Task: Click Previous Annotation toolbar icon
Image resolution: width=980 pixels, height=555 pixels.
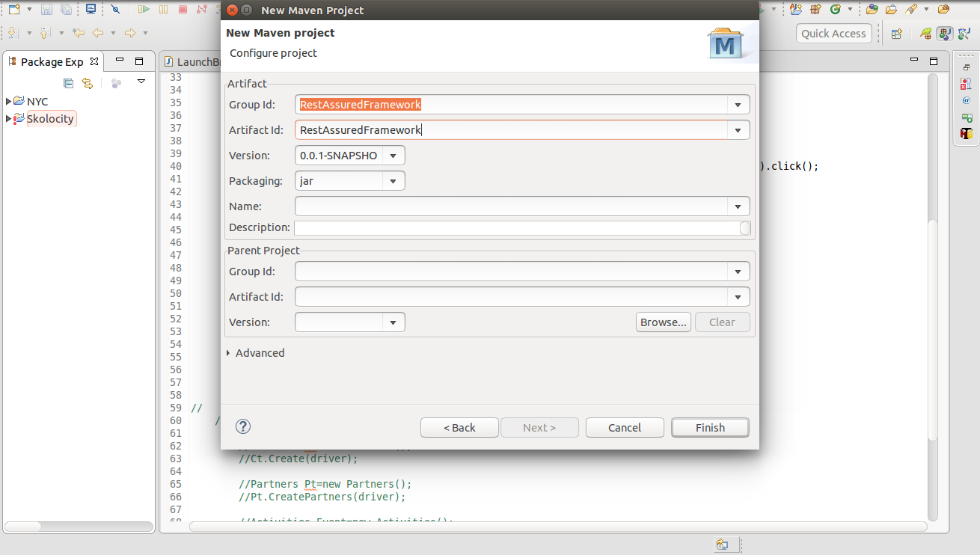Action: point(45,33)
